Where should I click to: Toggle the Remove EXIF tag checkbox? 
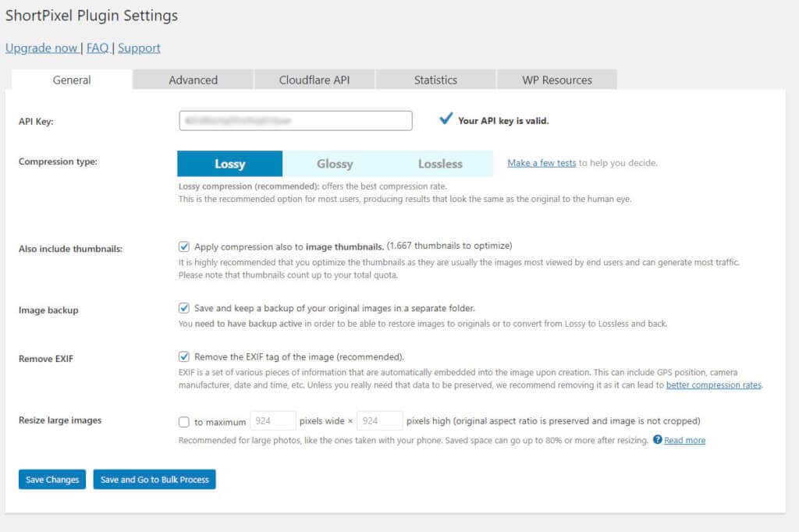(x=184, y=356)
